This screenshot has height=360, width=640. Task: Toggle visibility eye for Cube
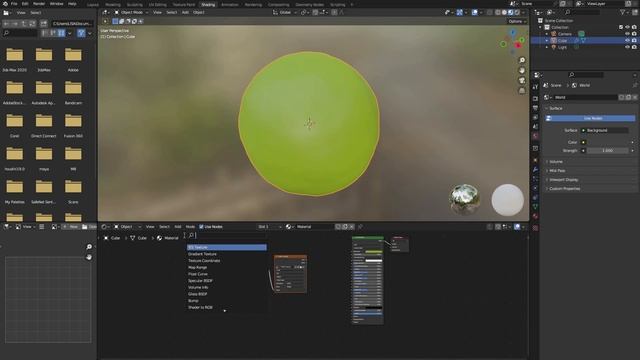click(x=627, y=40)
